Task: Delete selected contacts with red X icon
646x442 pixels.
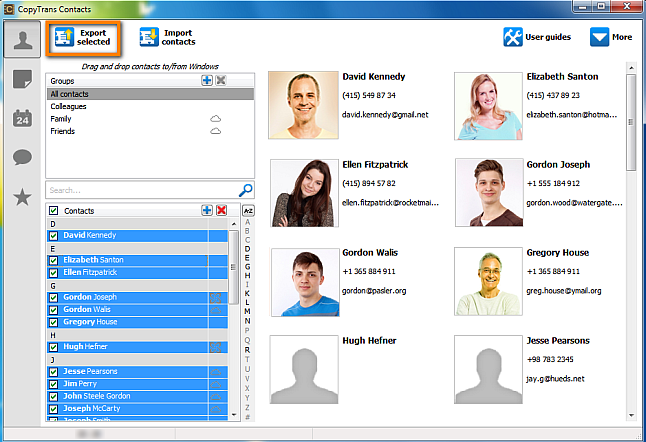Action: (221, 210)
